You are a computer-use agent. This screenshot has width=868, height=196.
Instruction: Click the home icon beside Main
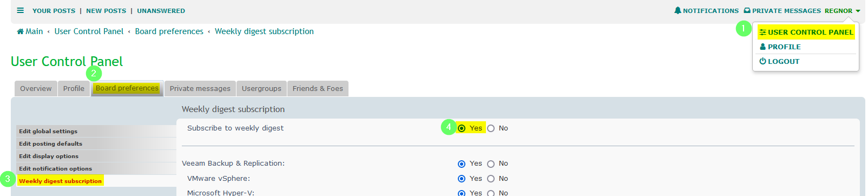pos(20,31)
